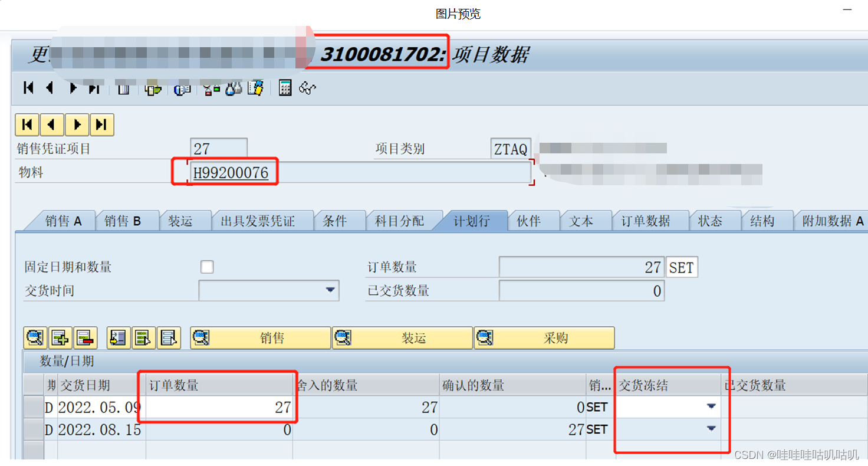Screen dimensions: 868x466
Task: Click magnifier detail icon left of add-row icon
Action: point(35,338)
